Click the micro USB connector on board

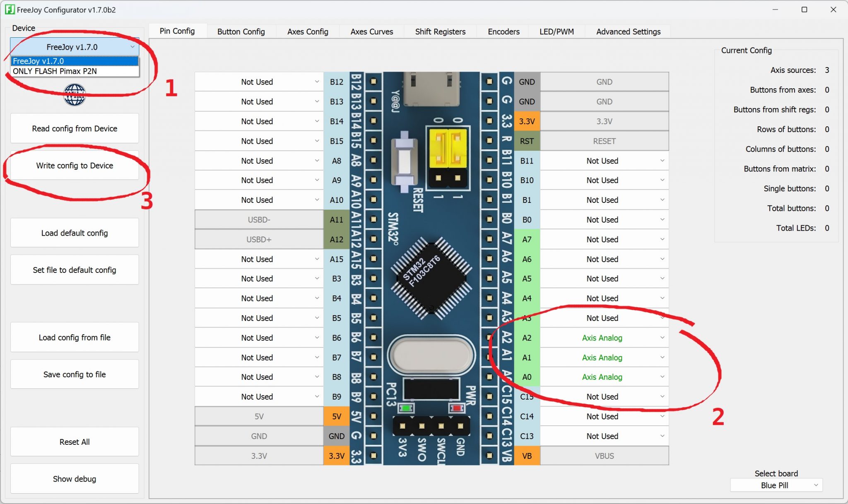click(x=431, y=89)
